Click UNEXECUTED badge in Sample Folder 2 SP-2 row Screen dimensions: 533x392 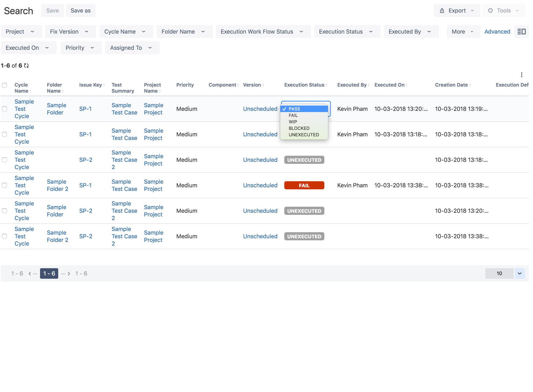coord(304,236)
